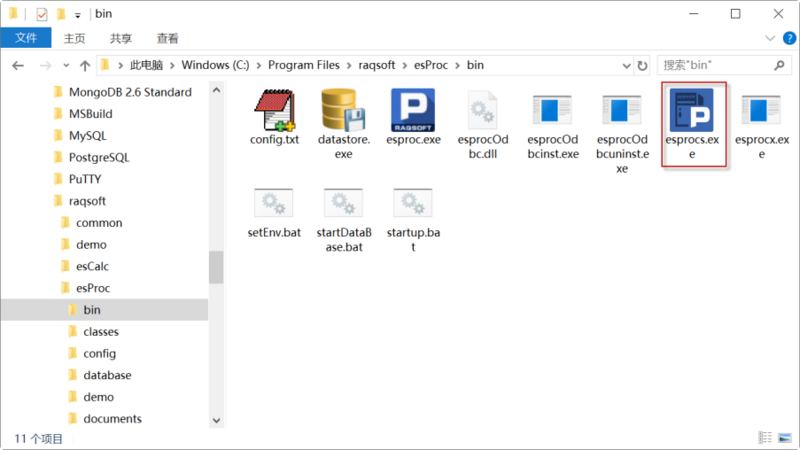Viewport: 800px width, 450px height.
Task: Expand chevron after Windows (C:) in path
Action: pos(259,65)
